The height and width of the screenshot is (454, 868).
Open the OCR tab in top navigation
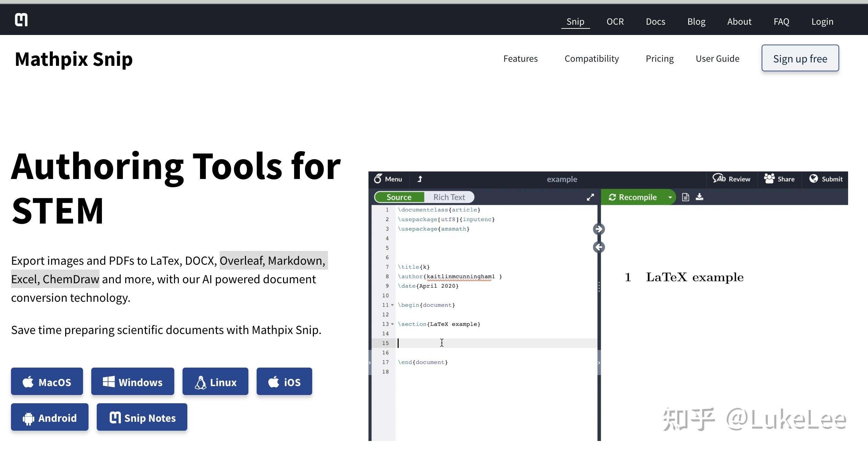tap(615, 22)
